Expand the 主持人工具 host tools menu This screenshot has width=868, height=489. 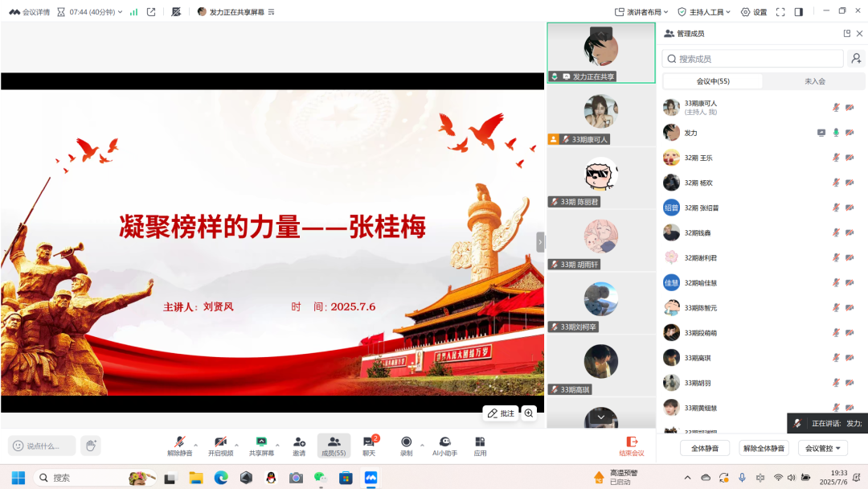click(706, 11)
